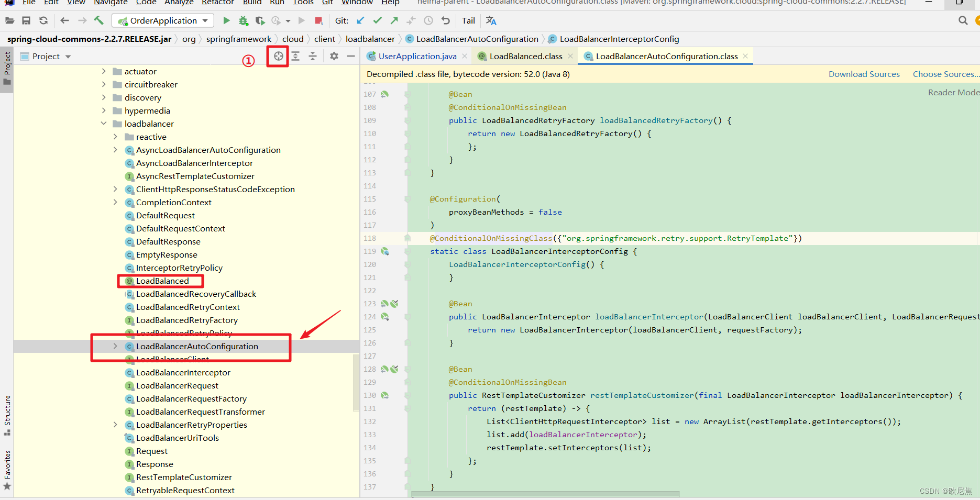Screen dimensions: 980x500
Task: Stop the running app with the red square
Action: pos(318,20)
